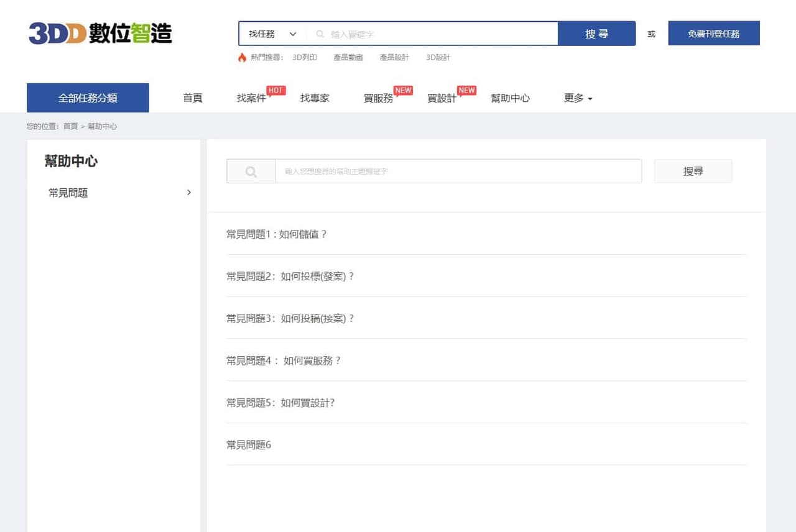Click 幫助中心 in the breadcrumb
Screen dimensions: 796x532
[102, 126]
